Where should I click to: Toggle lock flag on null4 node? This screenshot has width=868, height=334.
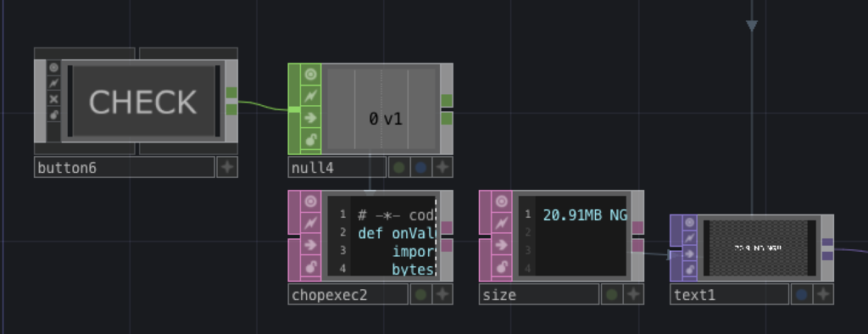tap(310, 139)
